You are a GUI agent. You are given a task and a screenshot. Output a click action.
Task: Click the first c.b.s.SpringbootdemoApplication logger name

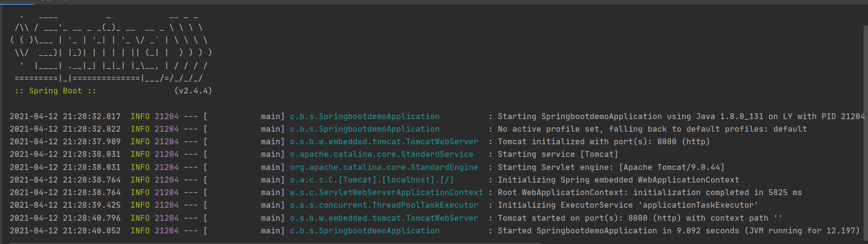coord(364,117)
